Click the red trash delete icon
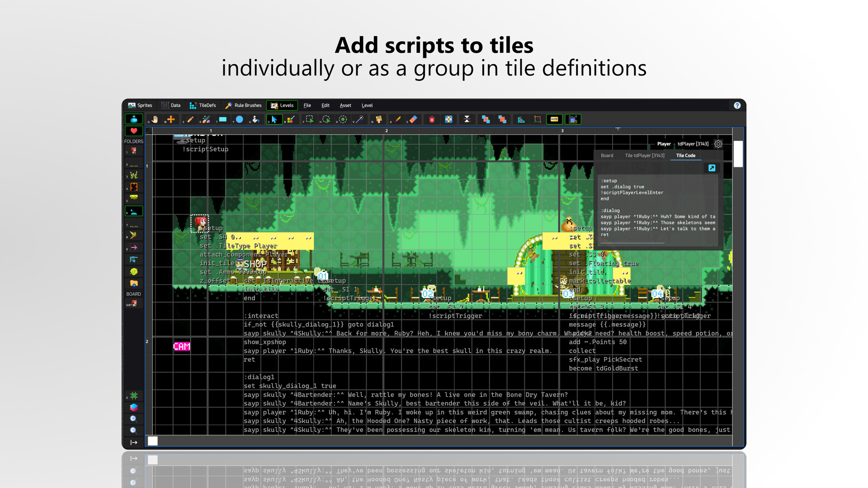The height and width of the screenshot is (488, 868). (x=432, y=119)
